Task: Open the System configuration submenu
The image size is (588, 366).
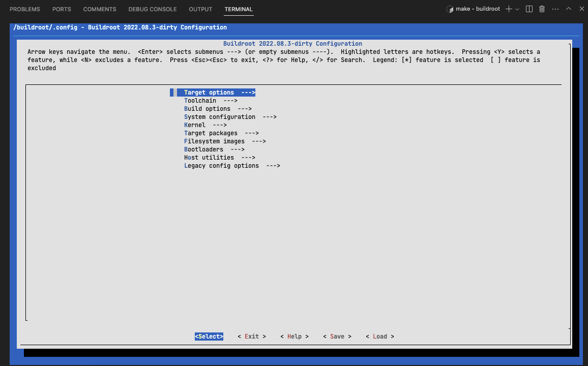Action: point(230,117)
